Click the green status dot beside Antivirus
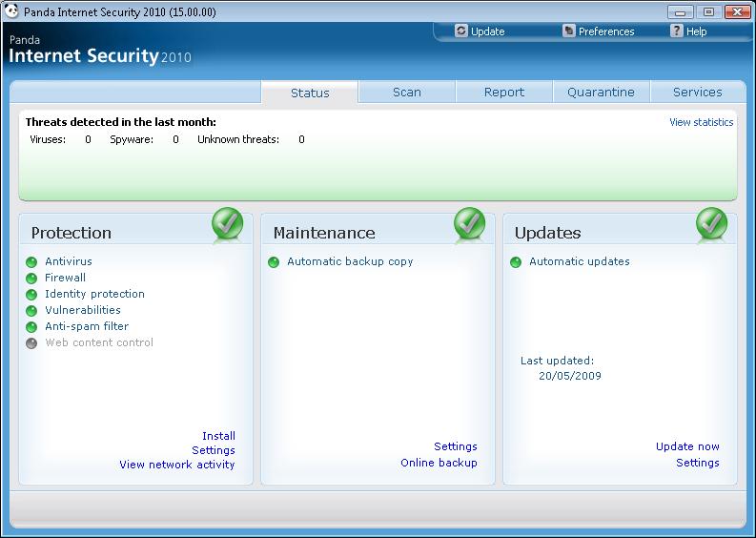This screenshot has width=756, height=538. point(31,262)
